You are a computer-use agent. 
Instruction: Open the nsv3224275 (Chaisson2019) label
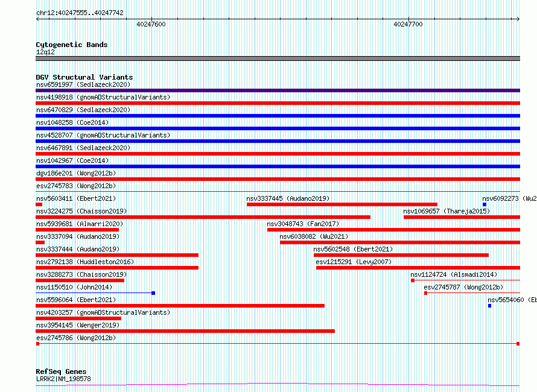click(81, 211)
